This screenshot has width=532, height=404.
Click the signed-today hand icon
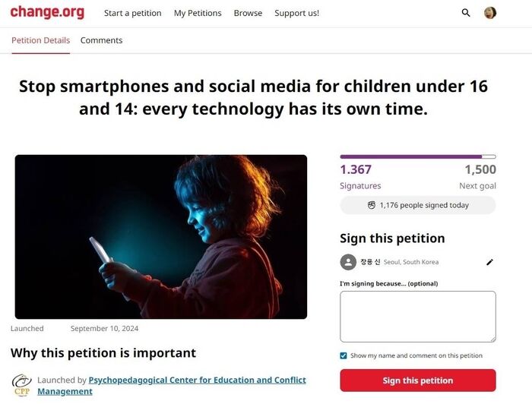372,205
